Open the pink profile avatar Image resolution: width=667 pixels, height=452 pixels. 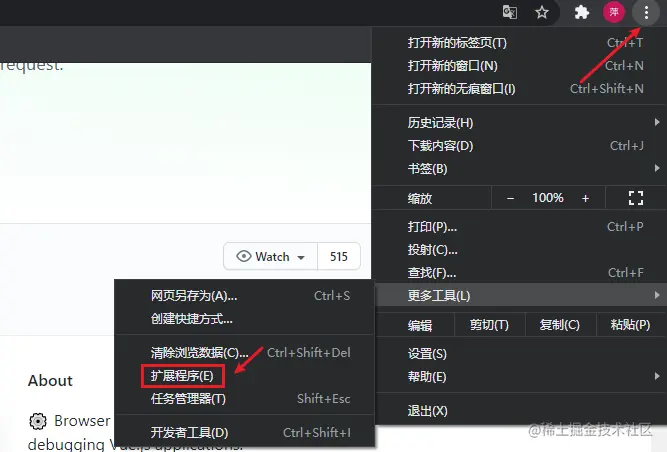(x=614, y=12)
